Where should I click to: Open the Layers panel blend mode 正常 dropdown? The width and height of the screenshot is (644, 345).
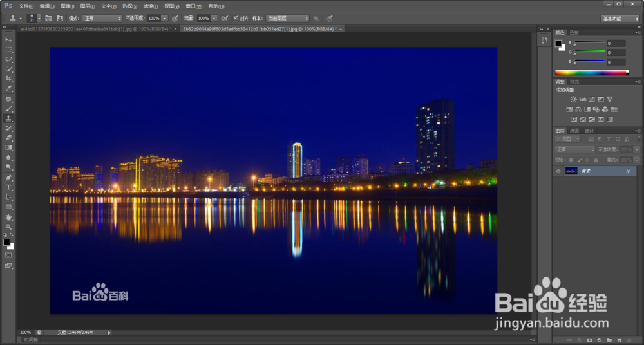click(x=574, y=149)
